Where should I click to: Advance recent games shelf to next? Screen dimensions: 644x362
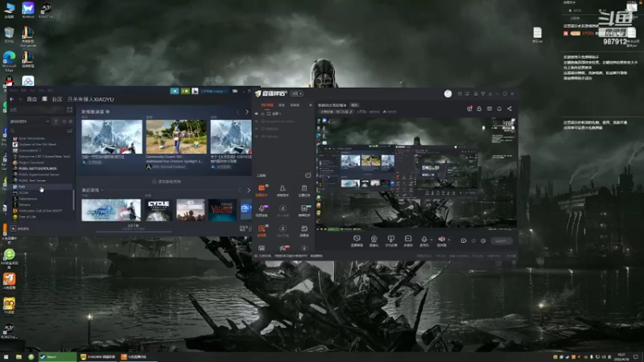(x=249, y=190)
